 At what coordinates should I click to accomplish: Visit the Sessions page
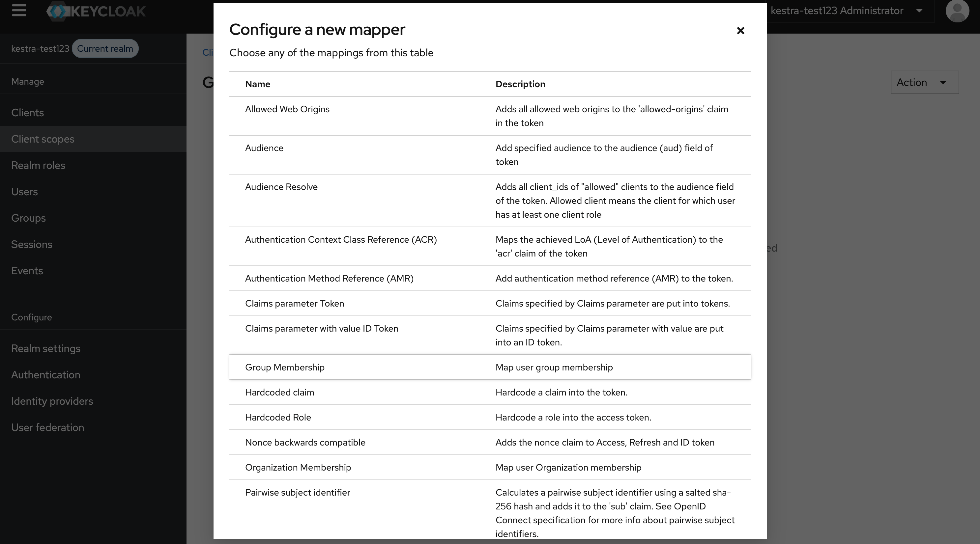point(32,244)
